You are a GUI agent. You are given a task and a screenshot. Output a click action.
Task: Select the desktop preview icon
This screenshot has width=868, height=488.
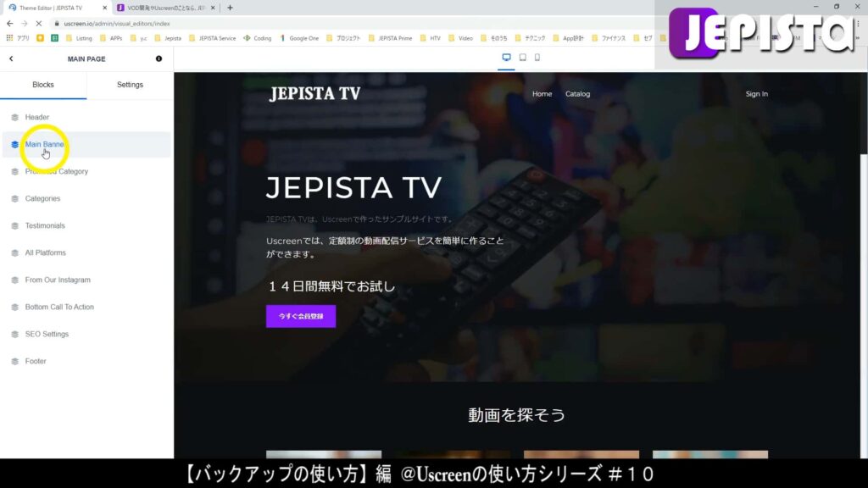506,57
